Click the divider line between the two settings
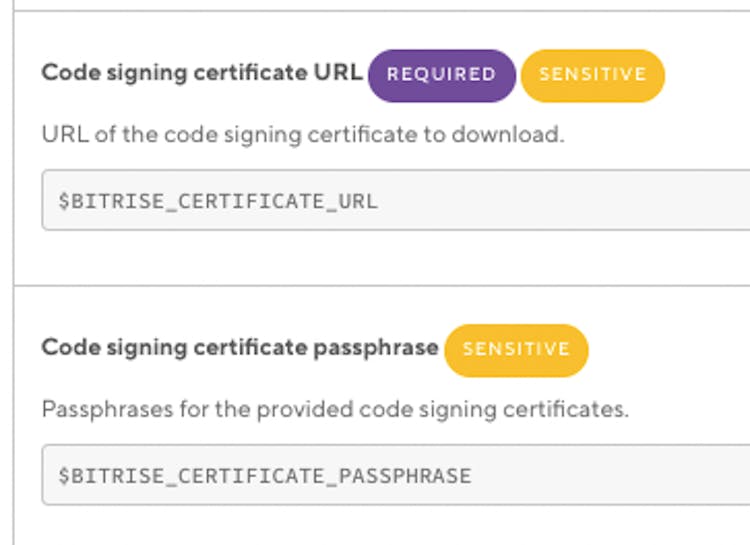 coord(380,286)
